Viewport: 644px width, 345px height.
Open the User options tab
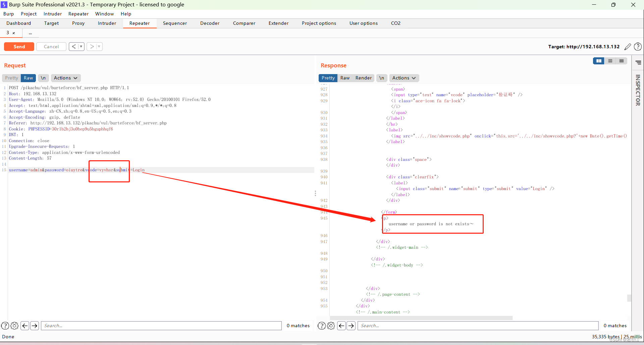coord(363,23)
